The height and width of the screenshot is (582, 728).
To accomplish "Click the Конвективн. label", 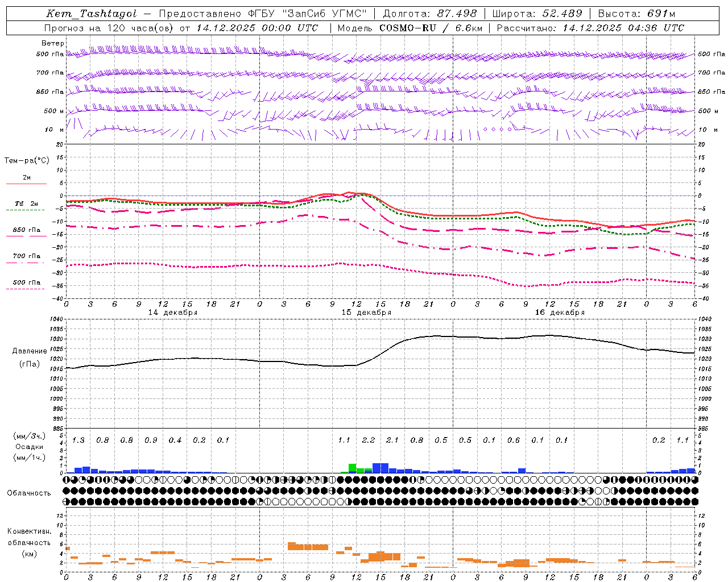I will point(30,531).
